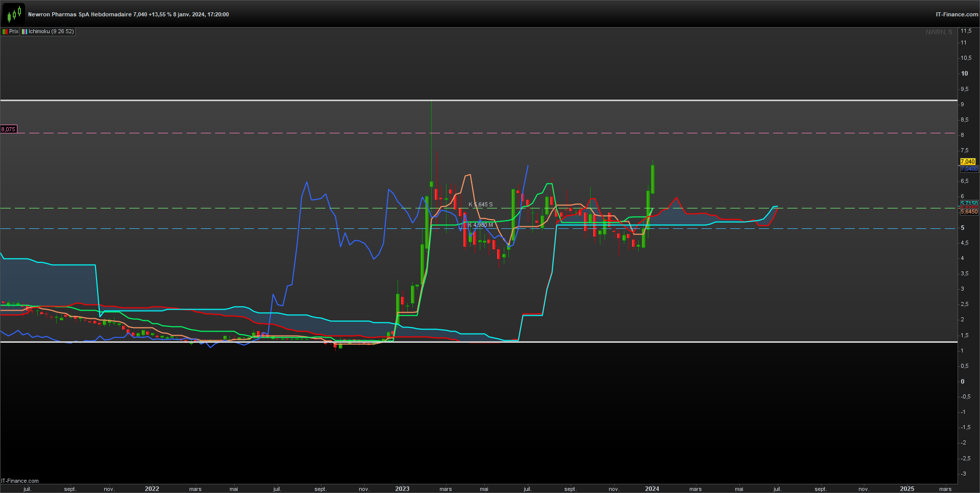Viewport: 980px width, 493px height.
Task: Open the Prix price settings label
Action: point(14,32)
